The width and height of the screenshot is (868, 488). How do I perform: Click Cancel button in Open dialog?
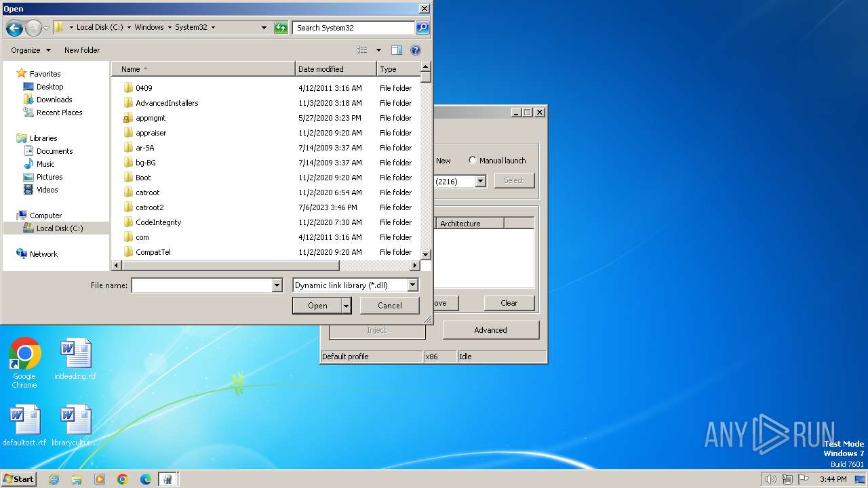tap(390, 306)
